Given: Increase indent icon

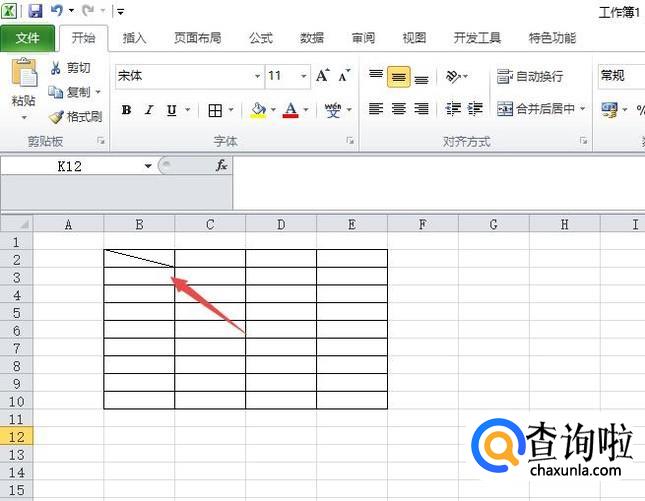Looking at the screenshot, I should coord(476,109).
